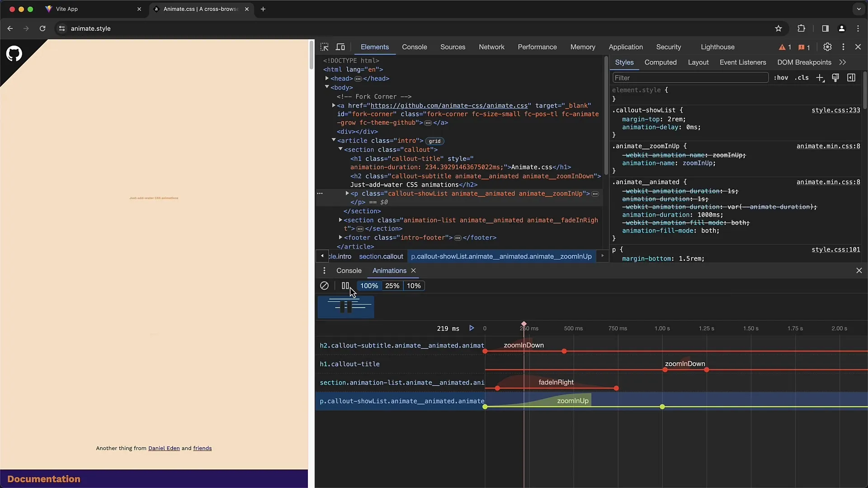Click the Sources panel icon

coord(453,47)
